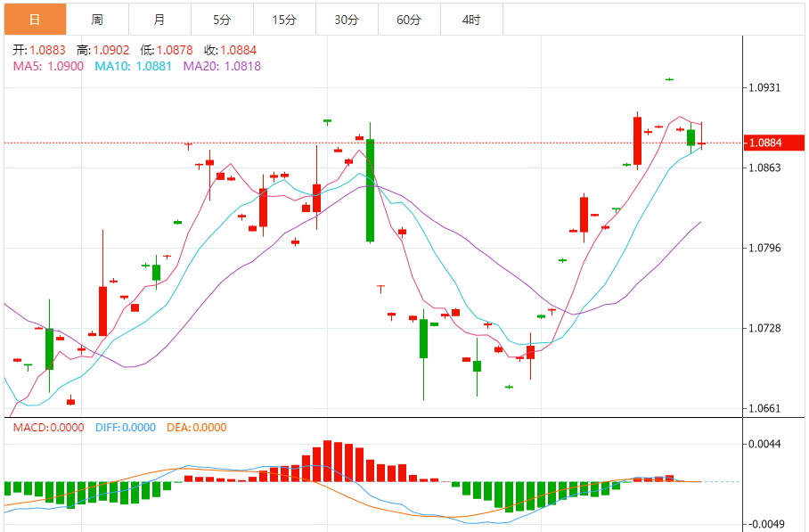Switch to the 月 monthly tab
The height and width of the screenshot is (532, 809).
click(x=160, y=20)
